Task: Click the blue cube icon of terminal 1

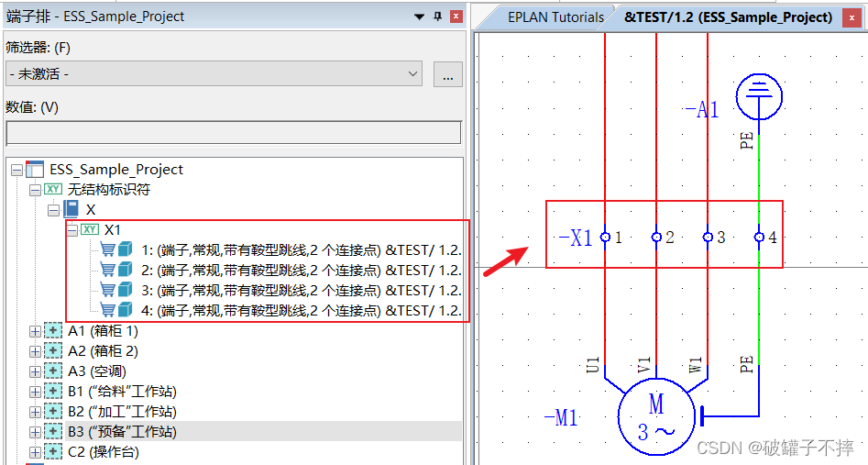Action: pyautogui.click(x=126, y=249)
